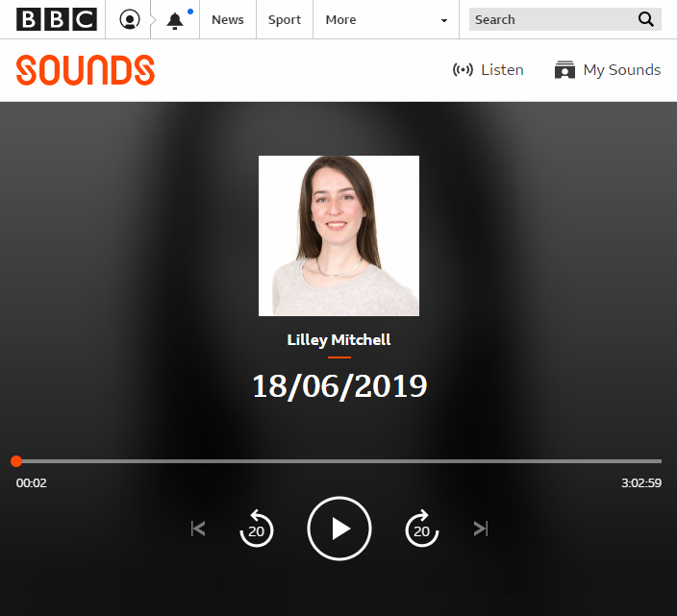Skip to next track
Image resolution: width=677 pixels, height=616 pixels.
[x=481, y=529]
